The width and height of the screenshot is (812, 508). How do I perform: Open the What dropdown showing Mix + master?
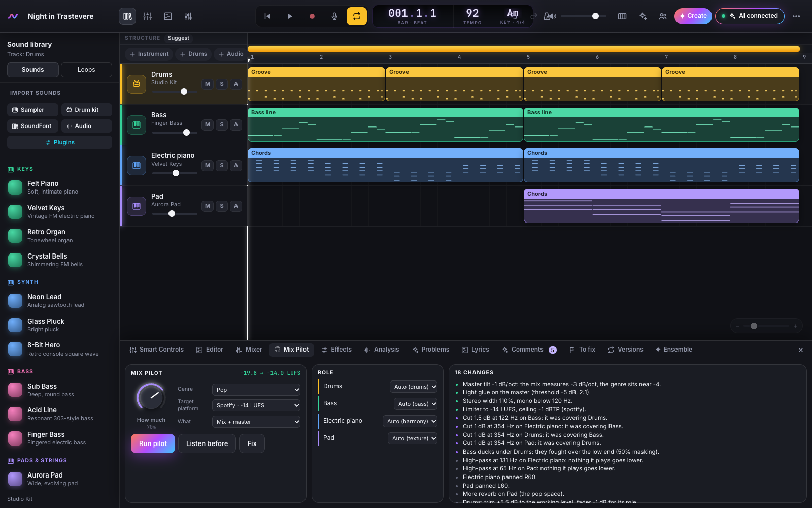[x=256, y=422]
